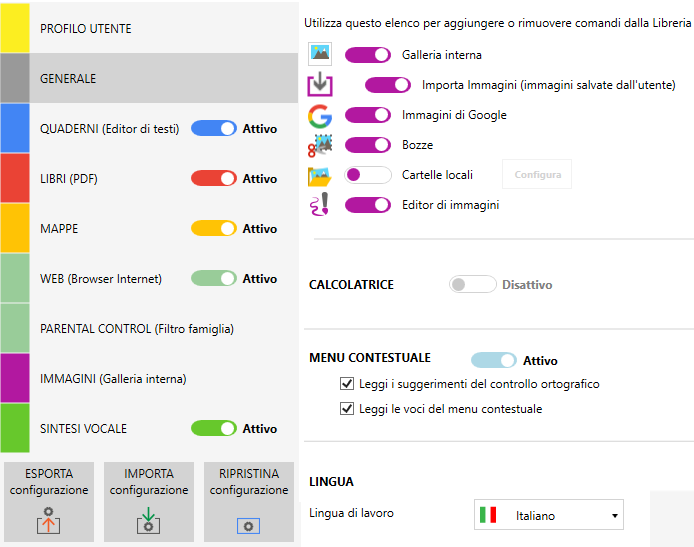Click the RIPRISTINA configurazione button

pos(249,502)
